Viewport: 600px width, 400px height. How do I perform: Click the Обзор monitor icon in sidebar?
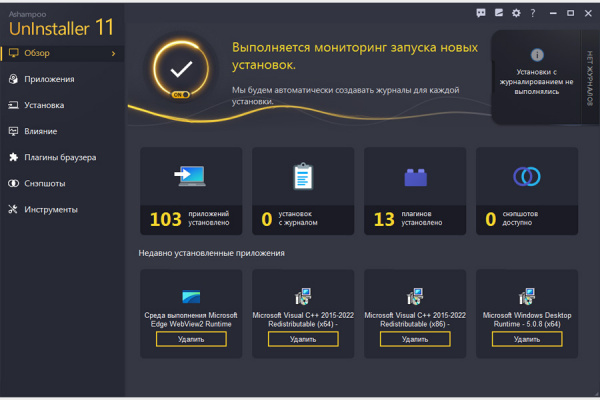(x=14, y=53)
